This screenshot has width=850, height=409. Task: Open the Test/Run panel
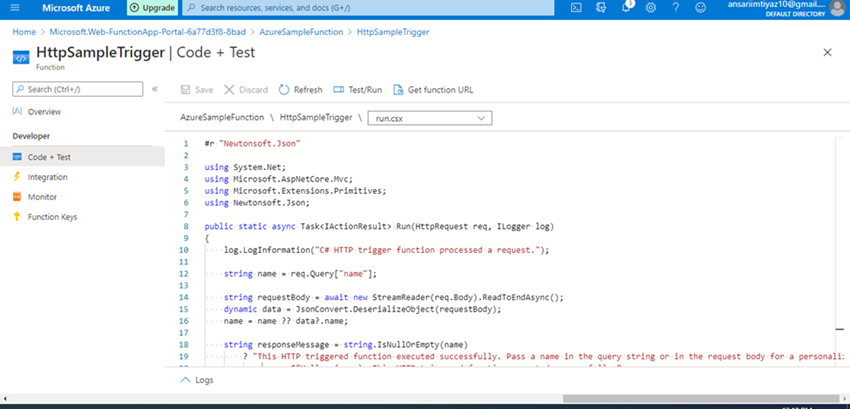point(357,90)
